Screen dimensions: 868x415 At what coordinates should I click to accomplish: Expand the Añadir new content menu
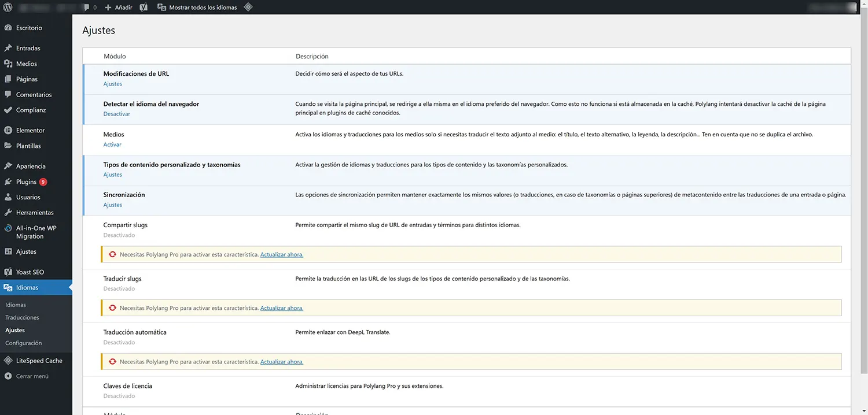click(x=119, y=8)
